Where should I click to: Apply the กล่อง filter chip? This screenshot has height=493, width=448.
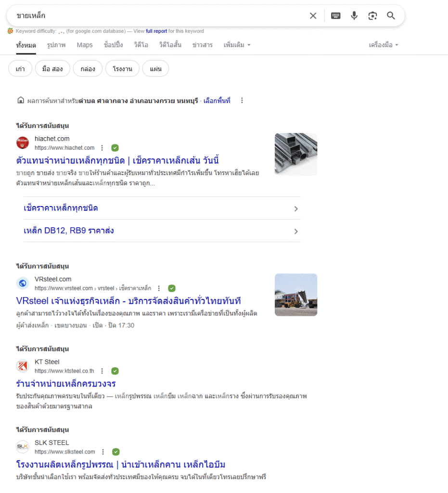(88, 68)
